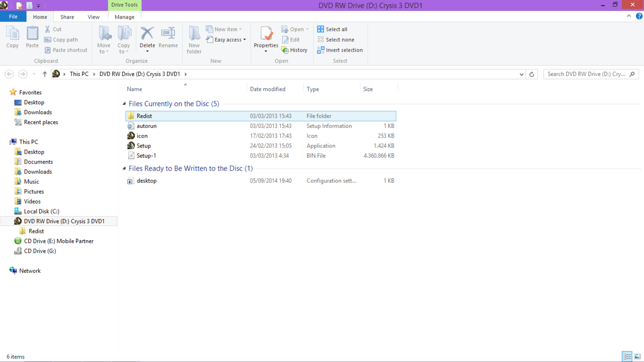Select the desktop configuration settings file
This screenshot has width=644, height=362.
pyautogui.click(x=261, y=181)
